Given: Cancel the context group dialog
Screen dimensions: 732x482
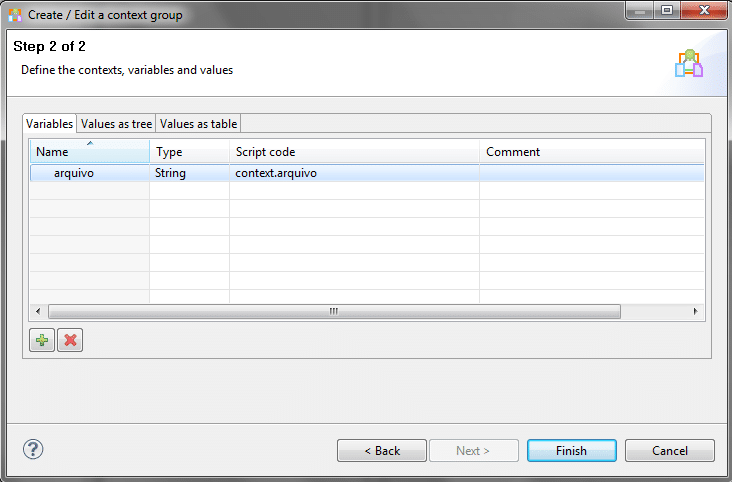Looking at the screenshot, I should click(x=670, y=451).
